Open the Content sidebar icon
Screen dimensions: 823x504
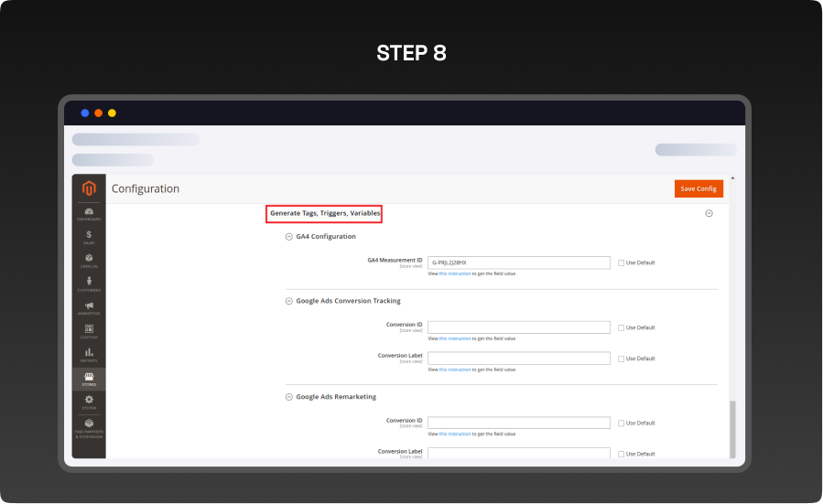89,331
